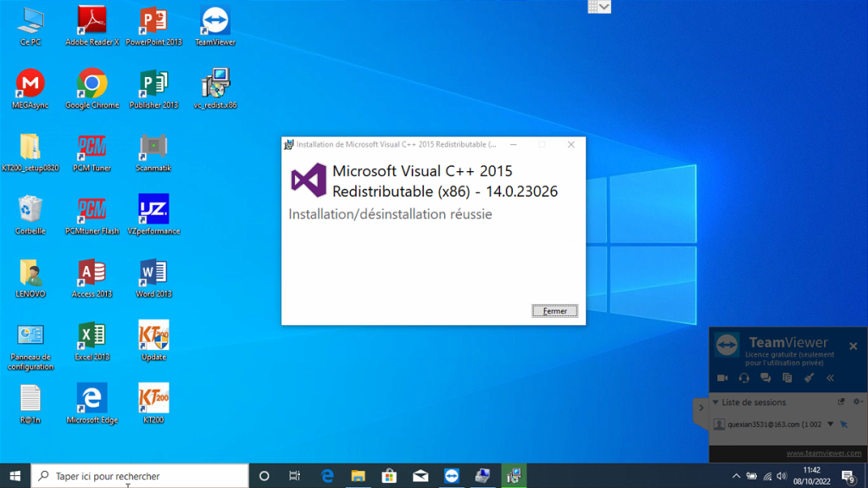Click the quexian3531@163.com session entry
Viewport: 868px width, 488px height.
click(x=774, y=424)
